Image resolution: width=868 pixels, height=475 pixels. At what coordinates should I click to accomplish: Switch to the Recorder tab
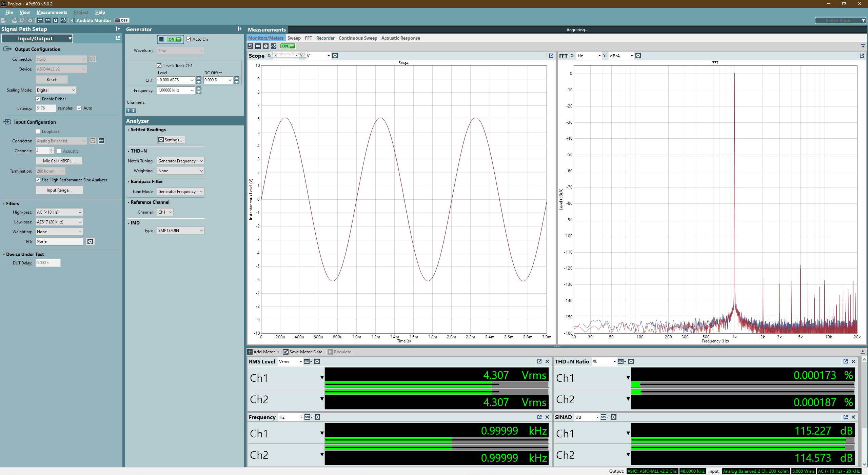(325, 38)
